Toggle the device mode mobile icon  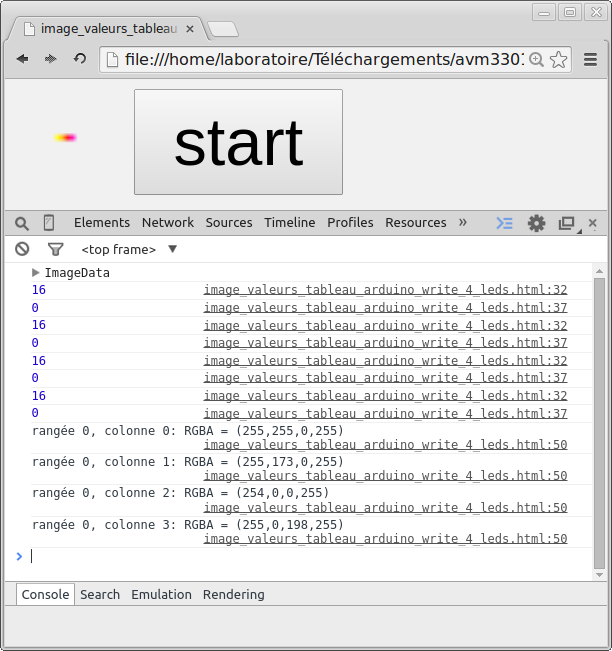tap(48, 223)
